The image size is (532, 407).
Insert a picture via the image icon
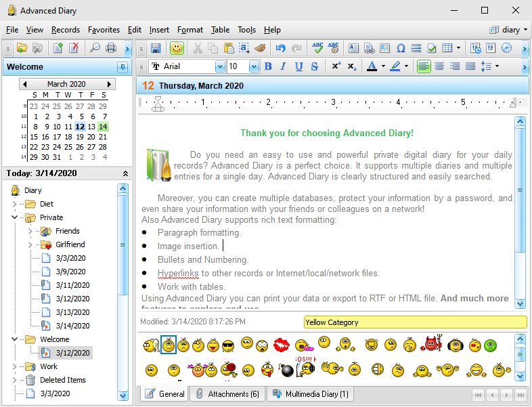point(384,48)
